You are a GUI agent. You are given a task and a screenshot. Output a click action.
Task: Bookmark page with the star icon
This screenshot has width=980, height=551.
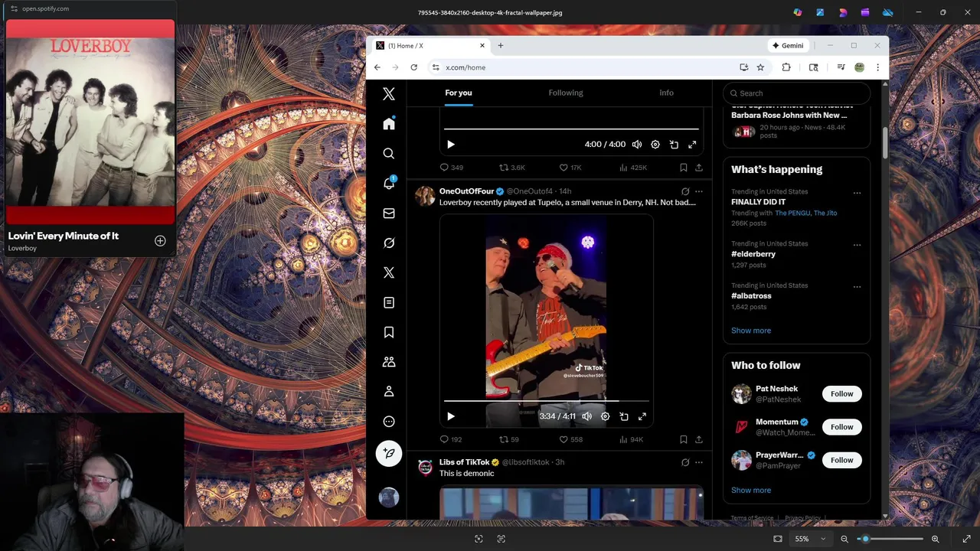click(x=760, y=67)
